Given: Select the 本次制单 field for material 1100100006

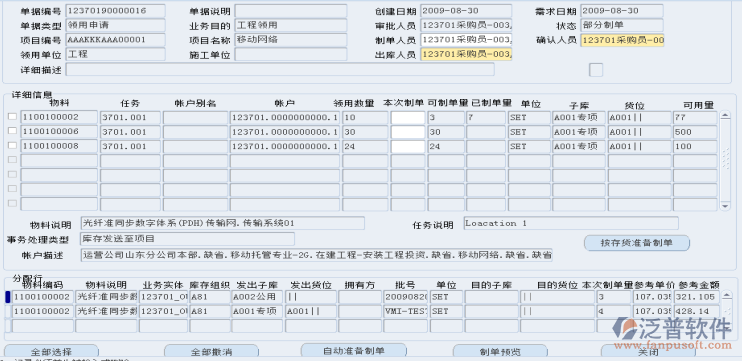Looking at the screenshot, I should tap(407, 132).
